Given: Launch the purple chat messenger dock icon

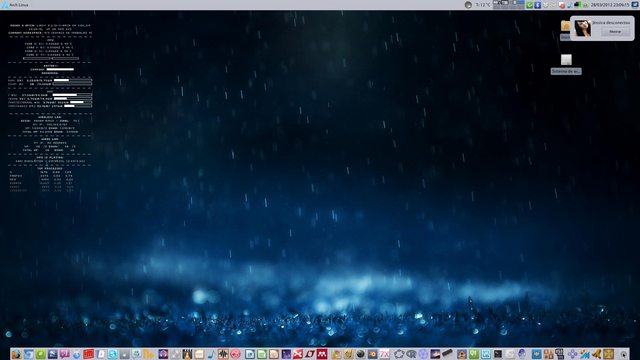Looking at the screenshot, I should [64, 354].
